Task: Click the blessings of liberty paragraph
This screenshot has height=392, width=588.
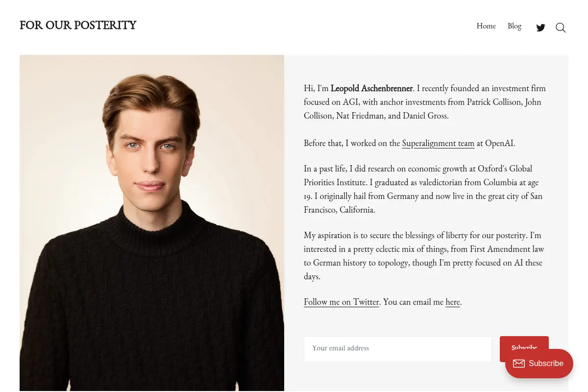Action: coord(423,256)
